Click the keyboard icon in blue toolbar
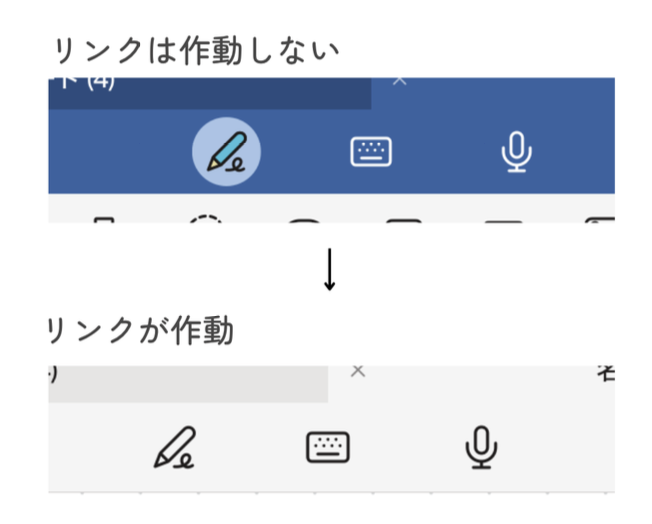 tap(371, 152)
